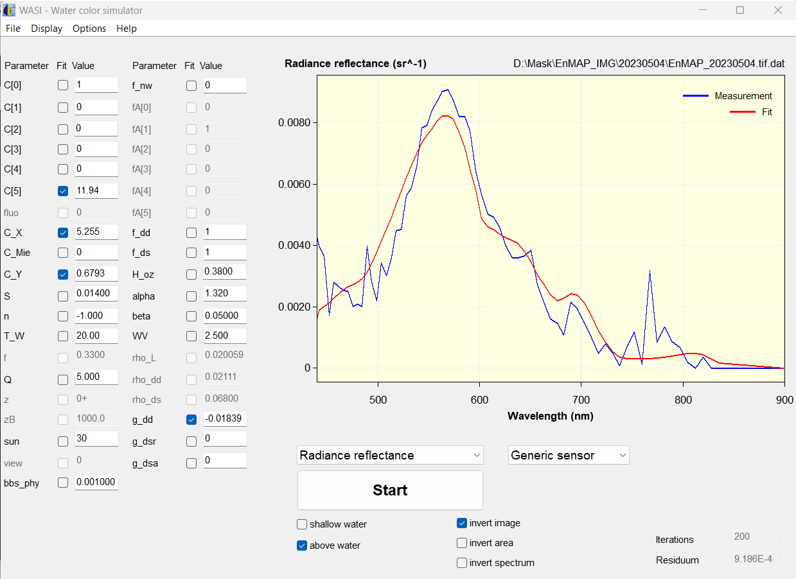This screenshot has height=579, width=796.
Task: Uncheck the Fit checkbox for C[5]
Action: click(x=63, y=191)
